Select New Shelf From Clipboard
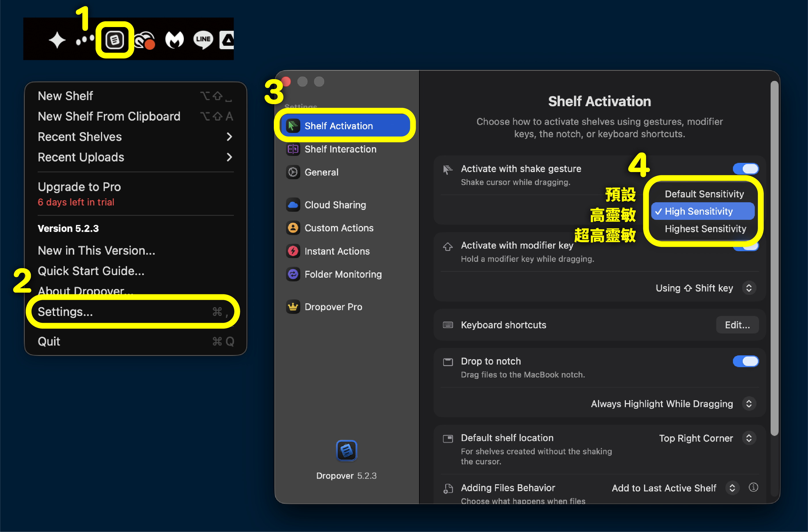This screenshot has width=808, height=532. (x=136, y=117)
